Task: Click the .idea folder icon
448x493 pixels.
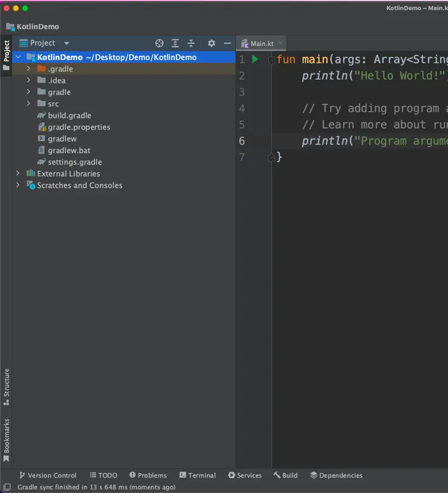Action: click(42, 80)
